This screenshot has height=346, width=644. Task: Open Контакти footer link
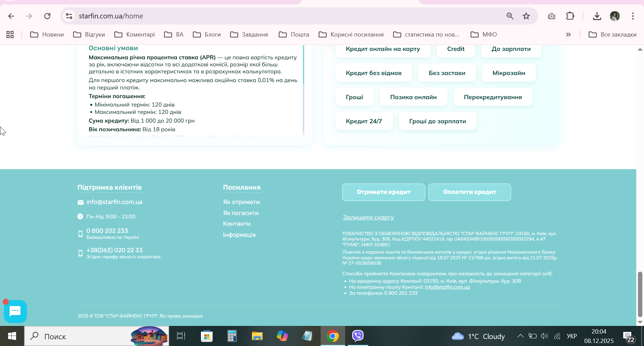pyautogui.click(x=237, y=224)
